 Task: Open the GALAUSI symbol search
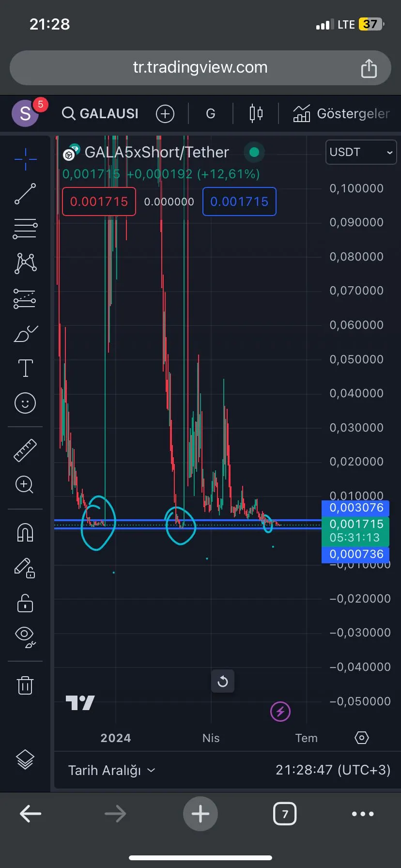(x=100, y=113)
